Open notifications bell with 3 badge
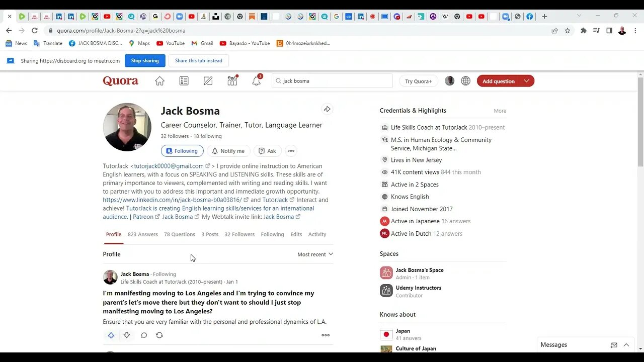Viewport: 644px width, 362px height. [257, 80]
